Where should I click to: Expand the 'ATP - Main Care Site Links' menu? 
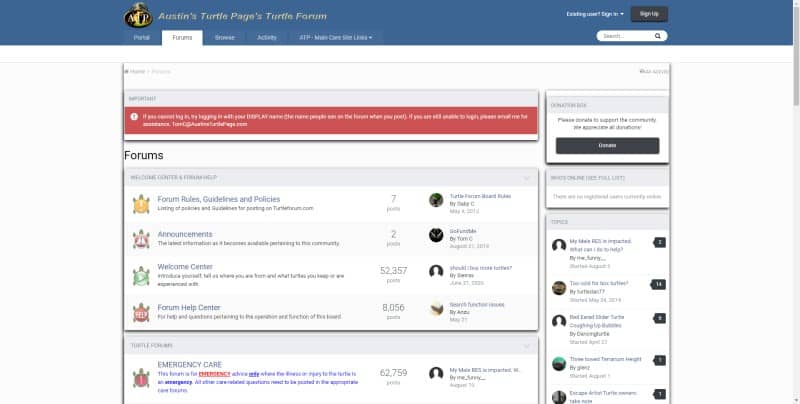pos(335,38)
